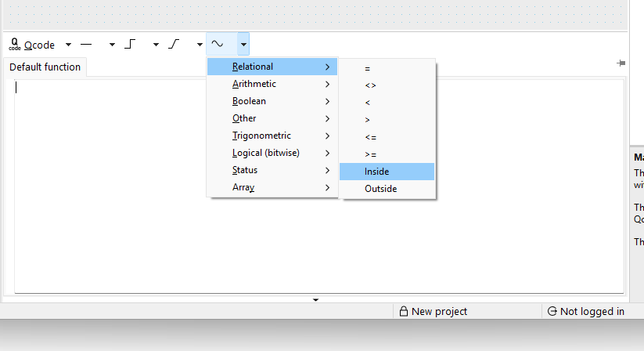The height and width of the screenshot is (351, 644).
Task: Open the Logical (bitwise) submenu
Action: pos(272,153)
